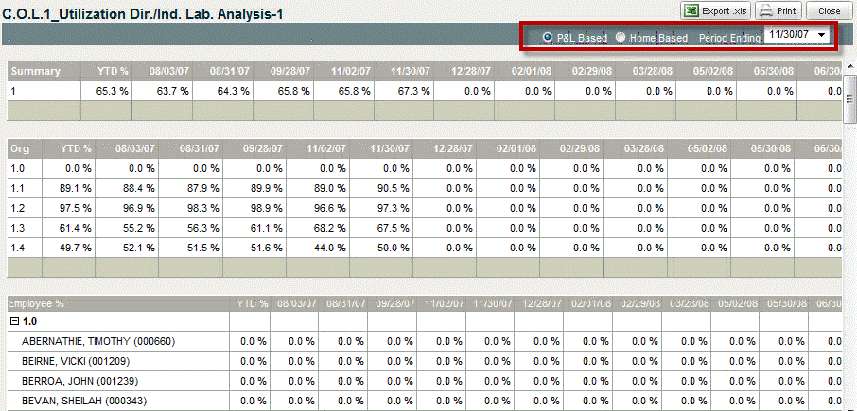857x411 pixels.
Task: Select the Org 1.1 row
Action: [x=16, y=189]
